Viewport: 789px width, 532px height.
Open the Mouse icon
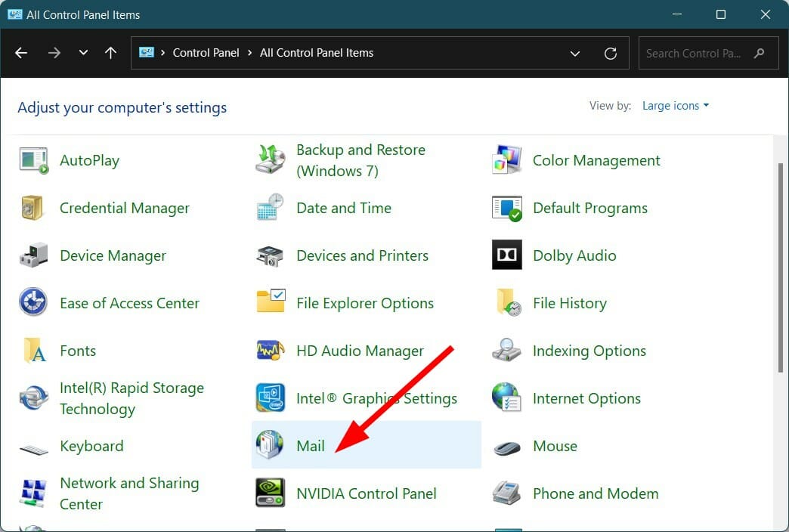pos(506,447)
